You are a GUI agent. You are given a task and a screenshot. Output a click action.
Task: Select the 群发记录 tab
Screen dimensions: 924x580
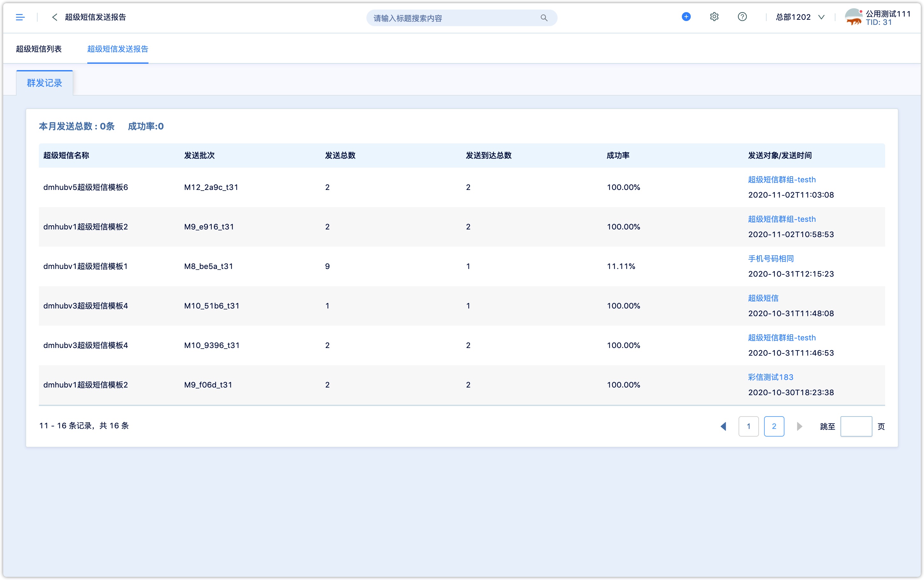45,83
